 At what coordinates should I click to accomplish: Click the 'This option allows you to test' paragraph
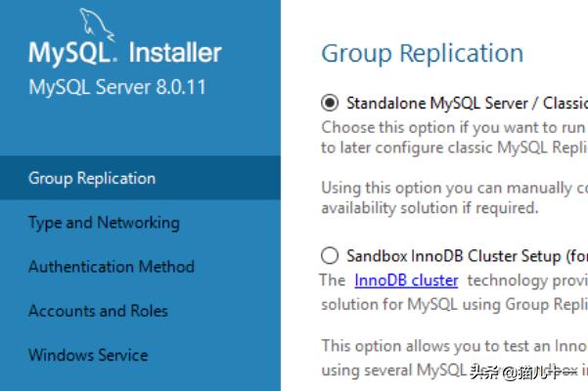click(455, 358)
